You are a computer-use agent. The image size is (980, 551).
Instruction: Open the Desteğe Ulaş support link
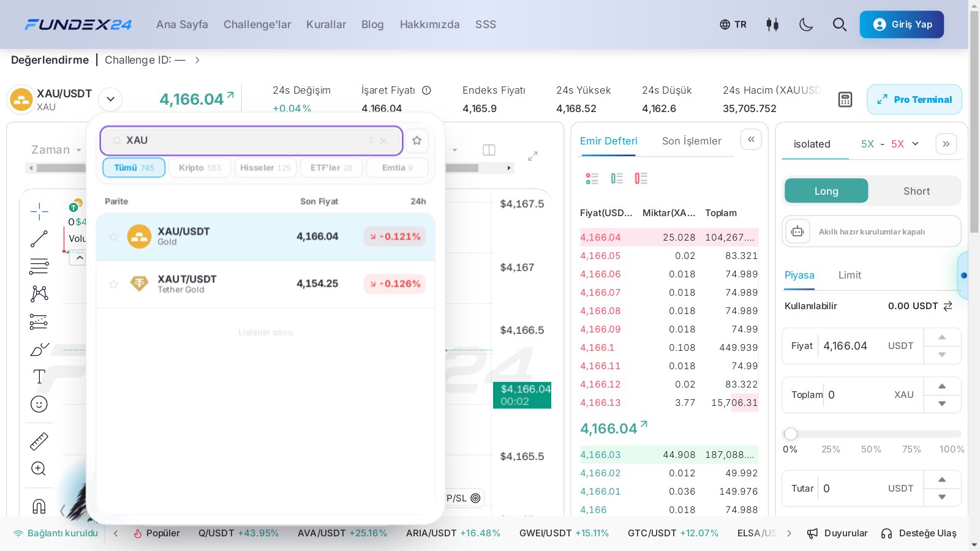(919, 533)
